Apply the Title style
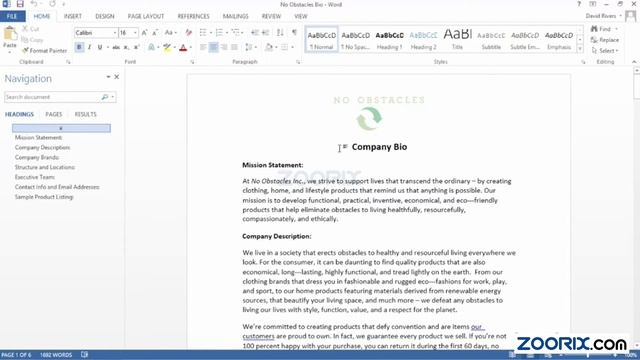Image resolution: width=640 pixels, height=360 pixels. pyautogui.click(x=457, y=40)
